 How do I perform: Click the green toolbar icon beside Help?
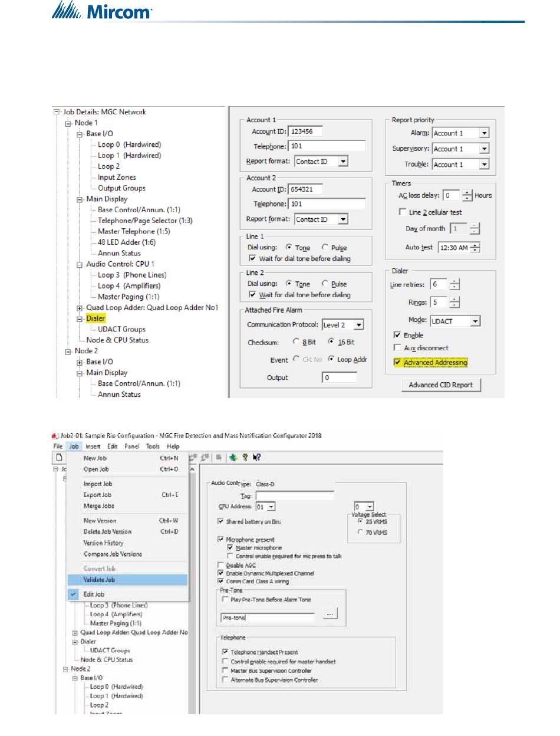(x=233, y=457)
